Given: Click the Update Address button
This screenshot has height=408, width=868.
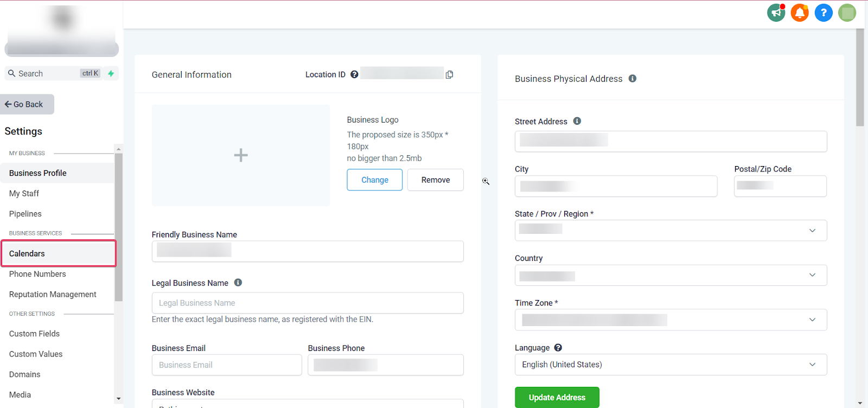Looking at the screenshot, I should pos(557,397).
